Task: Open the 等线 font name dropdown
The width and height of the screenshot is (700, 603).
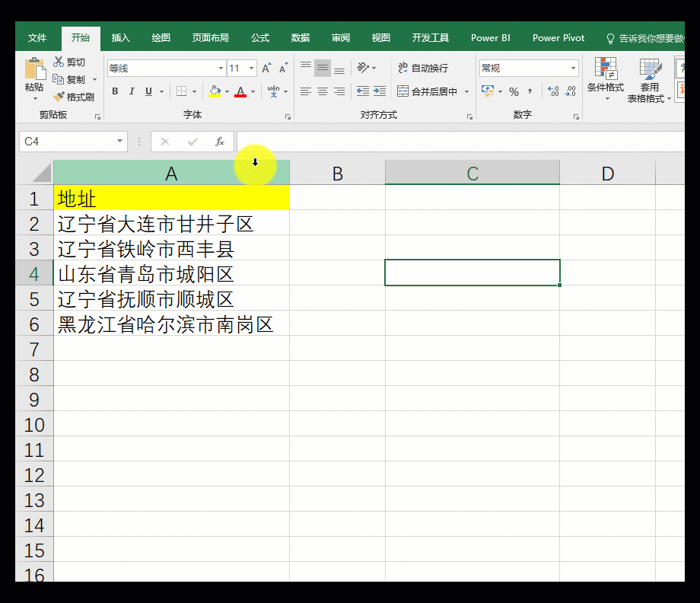Action: [x=220, y=68]
